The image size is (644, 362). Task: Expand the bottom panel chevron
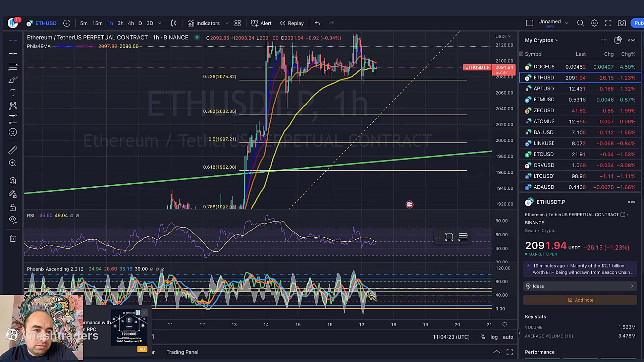click(496, 352)
